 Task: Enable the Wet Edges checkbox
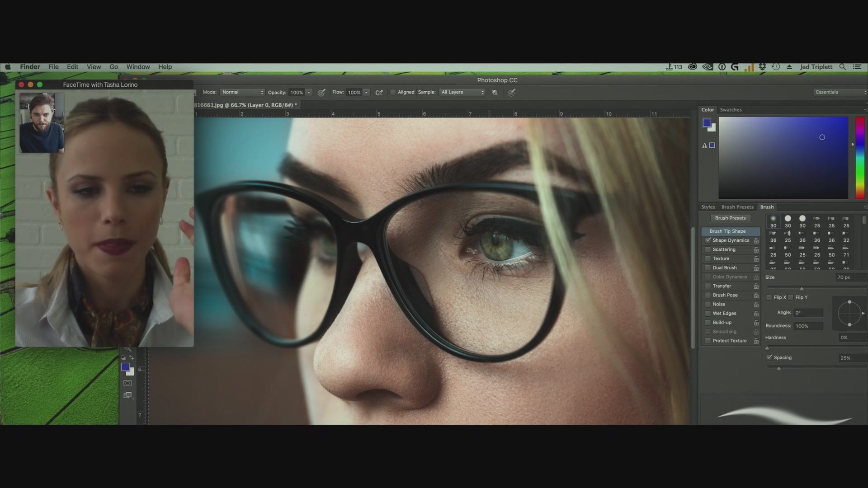click(708, 314)
